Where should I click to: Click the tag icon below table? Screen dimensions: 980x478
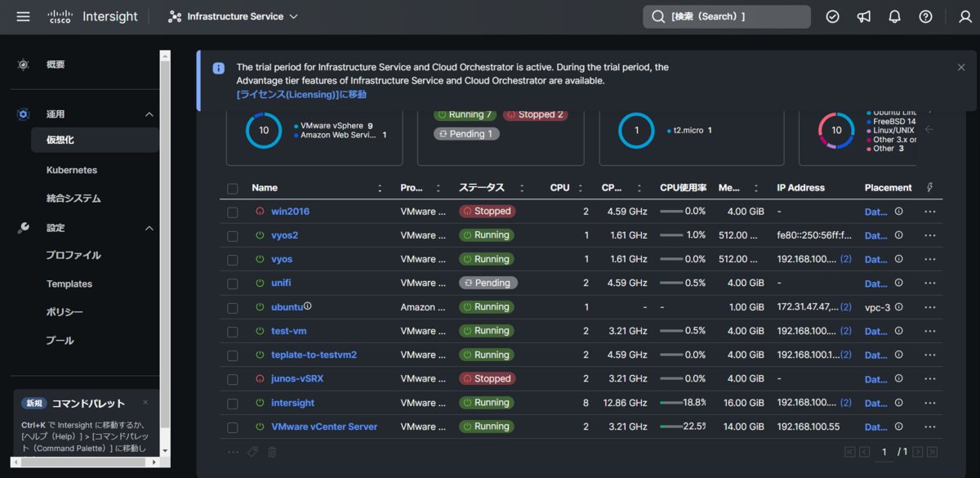(252, 452)
